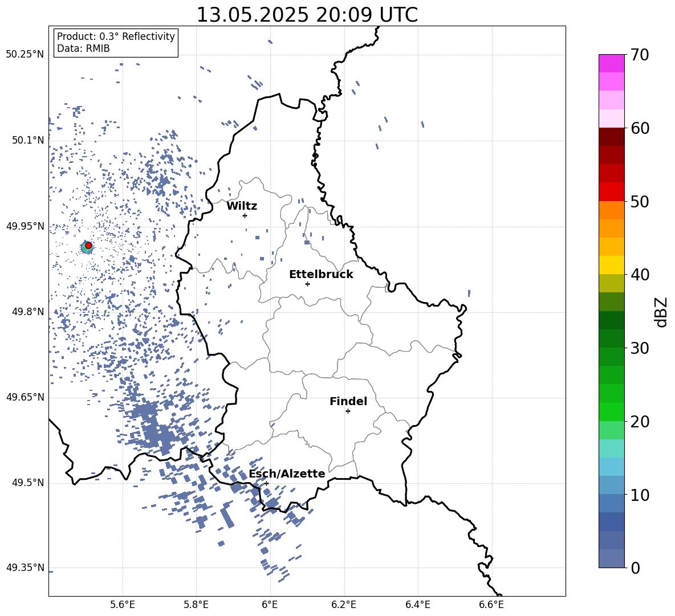Click the latitude label 49.35°N
675x616 pixels.
[x=25, y=568]
